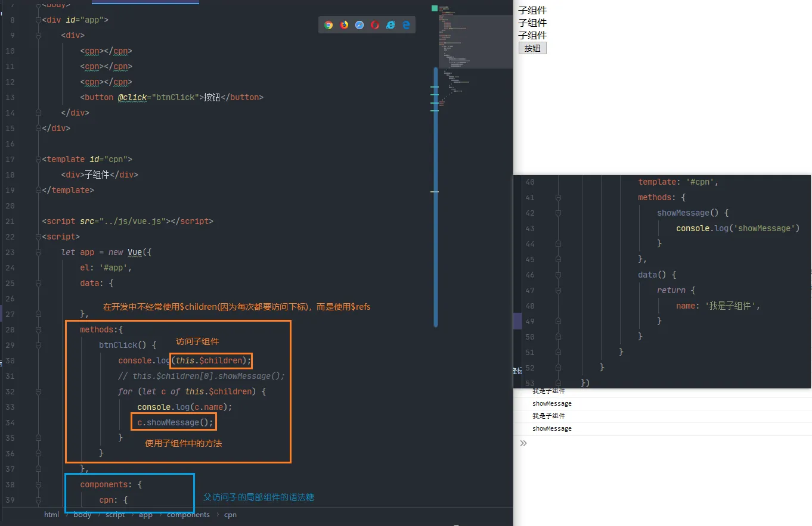This screenshot has width=812, height=526.
Task: Open page in Opera browser icon
Action: coord(375,25)
